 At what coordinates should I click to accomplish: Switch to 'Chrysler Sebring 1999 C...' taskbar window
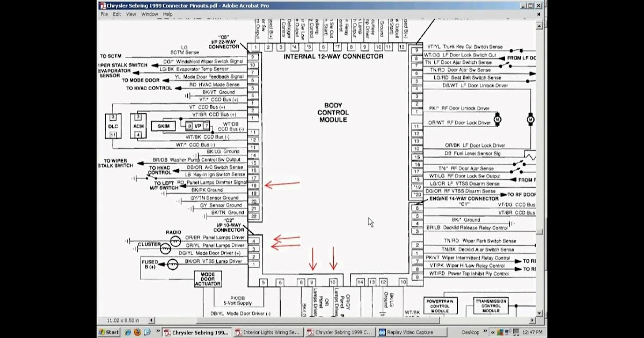339,332
